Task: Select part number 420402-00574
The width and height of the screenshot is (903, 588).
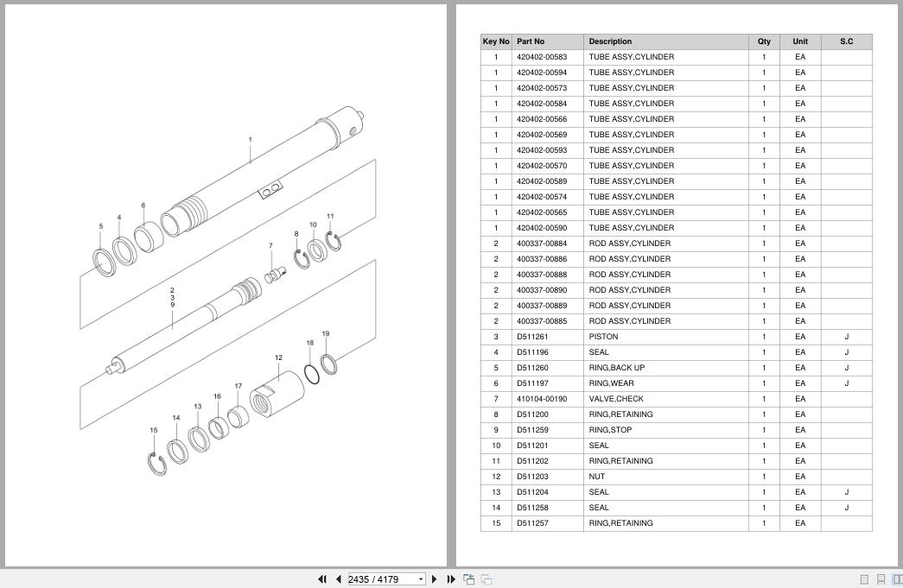Action: 541,197
